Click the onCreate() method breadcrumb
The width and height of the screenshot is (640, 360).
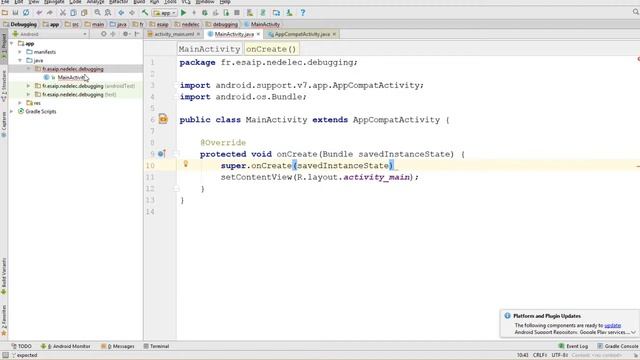click(271, 49)
